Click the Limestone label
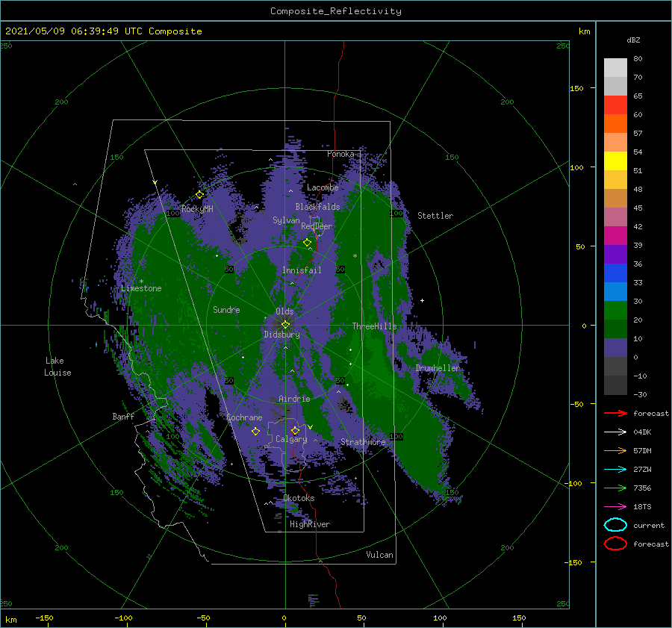 [141, 288]
